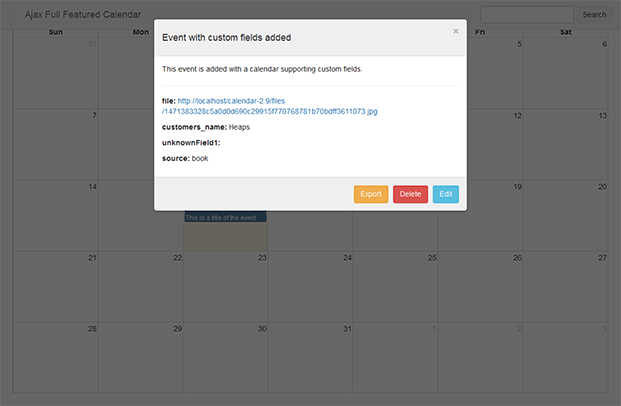
Task: Click the Search button in navbar
Action: point(594,15)
